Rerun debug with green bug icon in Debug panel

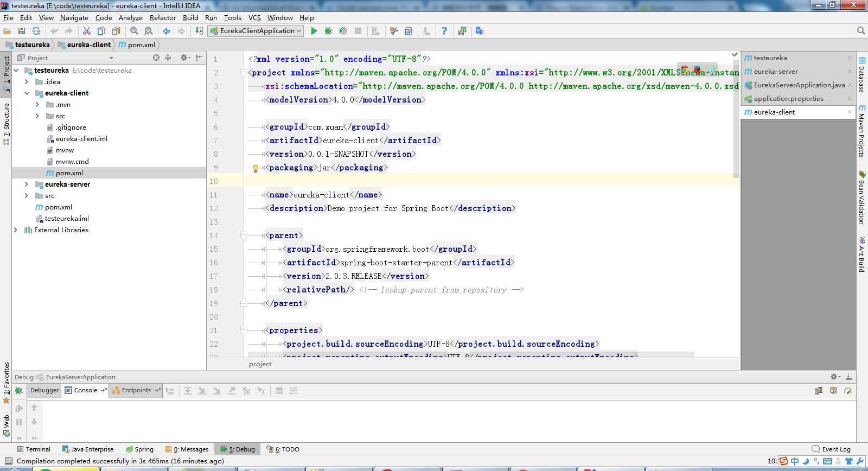pyautogui.click(x=19, y=391)
